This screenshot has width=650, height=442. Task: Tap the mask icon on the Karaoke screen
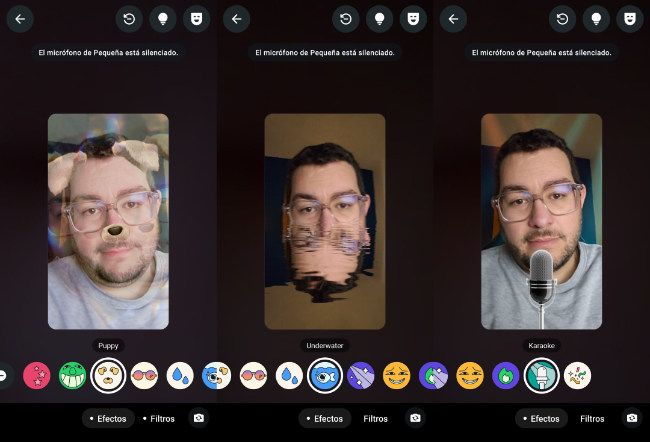pos(630,19)
